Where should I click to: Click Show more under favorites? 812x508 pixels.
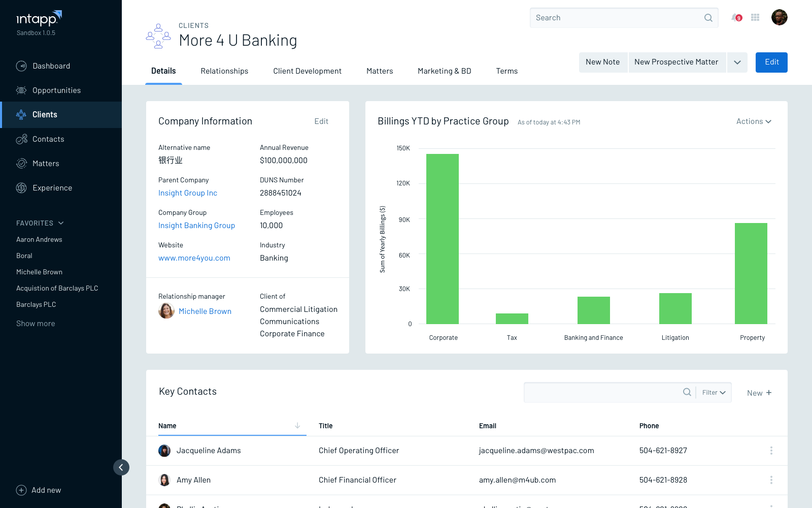pyautogui.click(x=36, y=324)
